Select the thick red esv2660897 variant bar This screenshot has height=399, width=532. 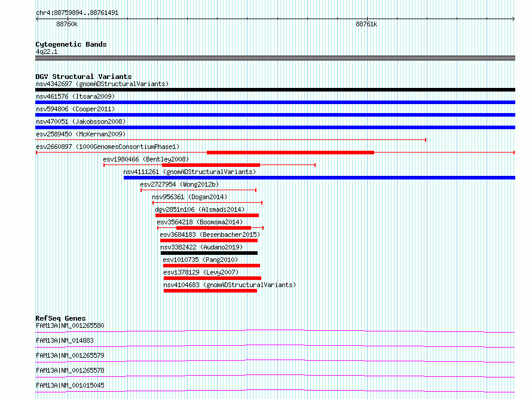pyautogui.click(x=291, y=153)
